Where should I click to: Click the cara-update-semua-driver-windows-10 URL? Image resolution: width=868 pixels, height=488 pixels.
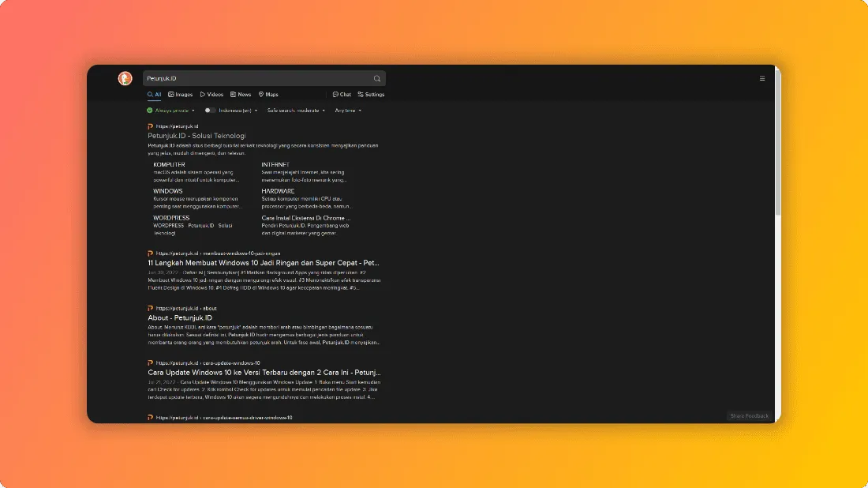point(223,418)
